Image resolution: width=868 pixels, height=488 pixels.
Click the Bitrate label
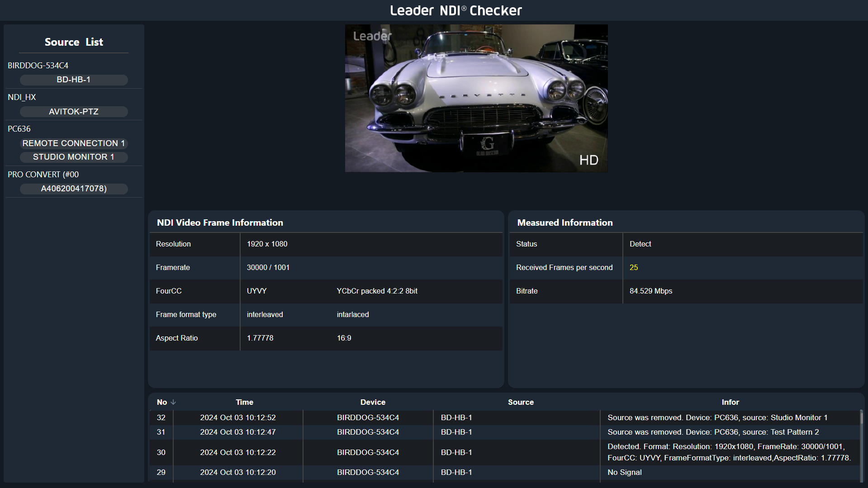point(527,291)
